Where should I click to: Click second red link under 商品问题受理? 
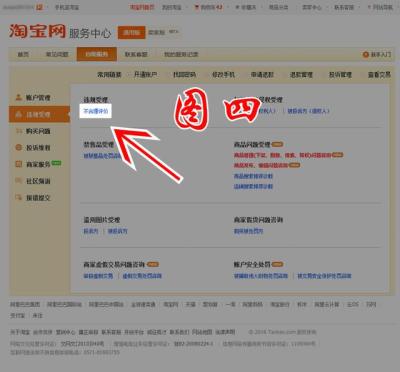point(261,165)
